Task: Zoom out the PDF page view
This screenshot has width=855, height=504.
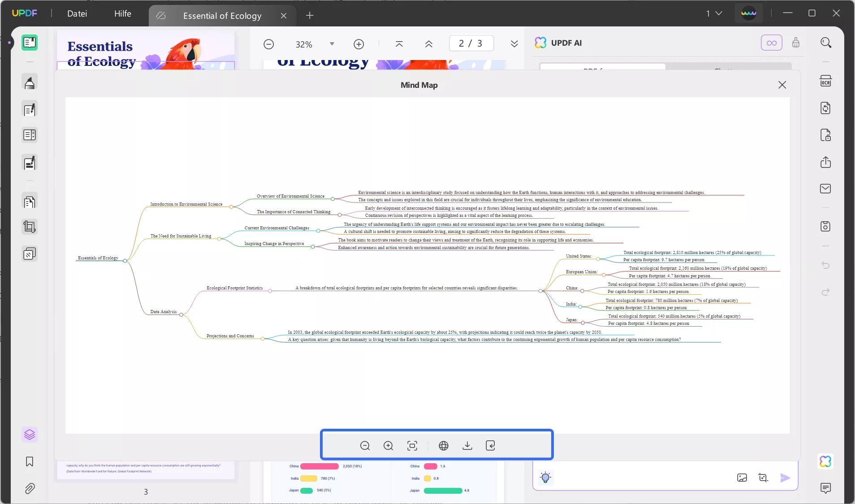Action: [269, 44]
